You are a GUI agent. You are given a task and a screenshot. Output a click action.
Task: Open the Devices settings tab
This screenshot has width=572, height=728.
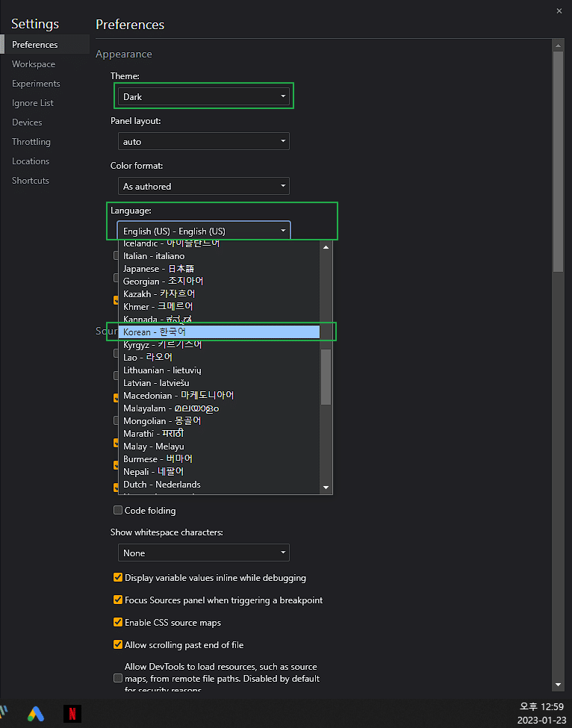pos(45,122)
